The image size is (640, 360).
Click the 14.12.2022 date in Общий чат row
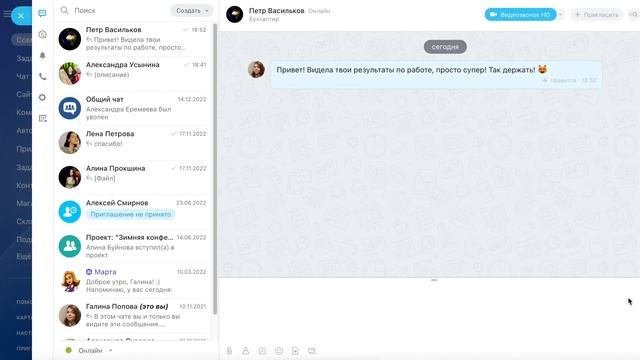pyautogui.click(x=192, y=99)
